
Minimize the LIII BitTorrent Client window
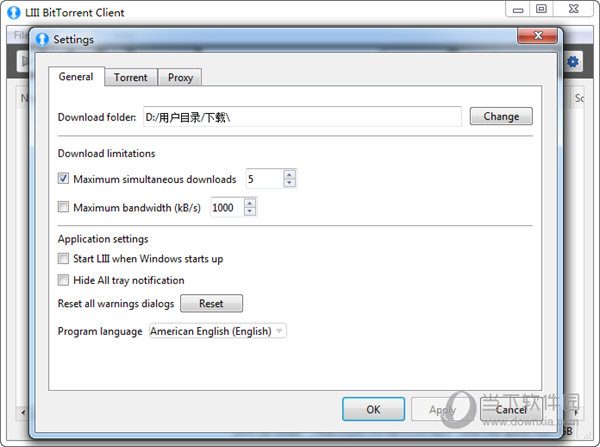[x=518, y=9]
